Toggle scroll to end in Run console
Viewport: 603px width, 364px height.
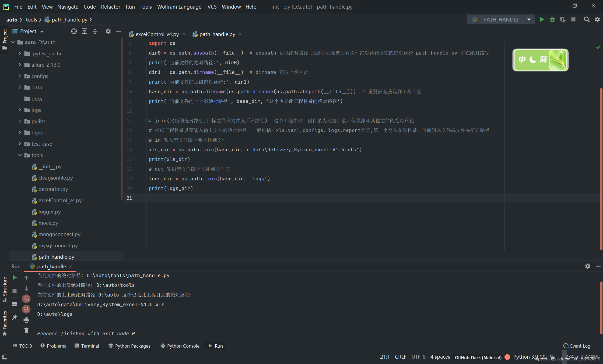click(x=26, y=309)
